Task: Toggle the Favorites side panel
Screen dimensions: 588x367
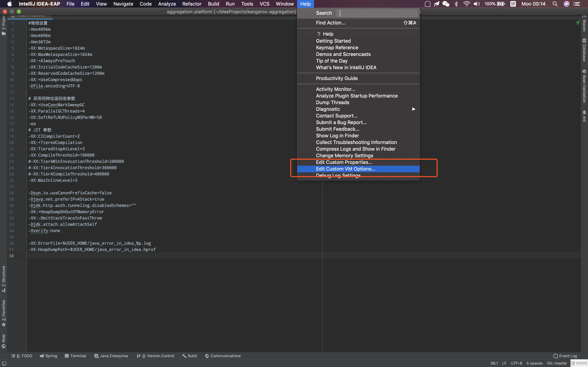Action: point(4,313)
